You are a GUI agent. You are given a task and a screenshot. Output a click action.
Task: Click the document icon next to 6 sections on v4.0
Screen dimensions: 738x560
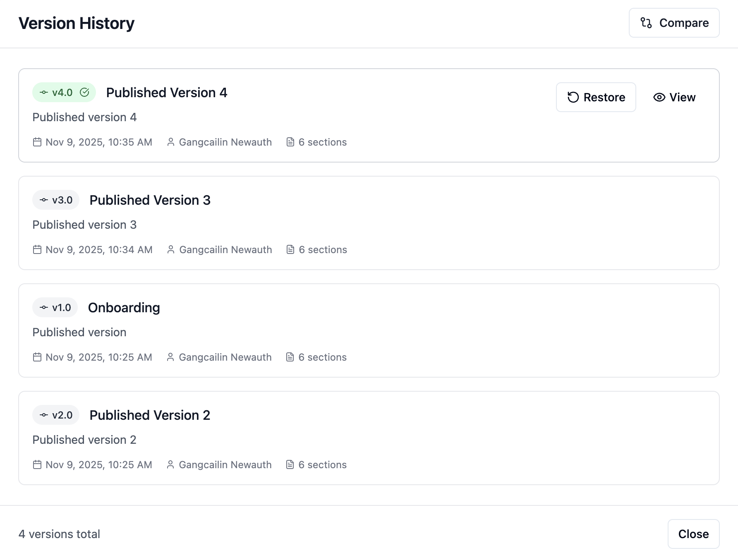pyautogui.click(x=290, y=142)
